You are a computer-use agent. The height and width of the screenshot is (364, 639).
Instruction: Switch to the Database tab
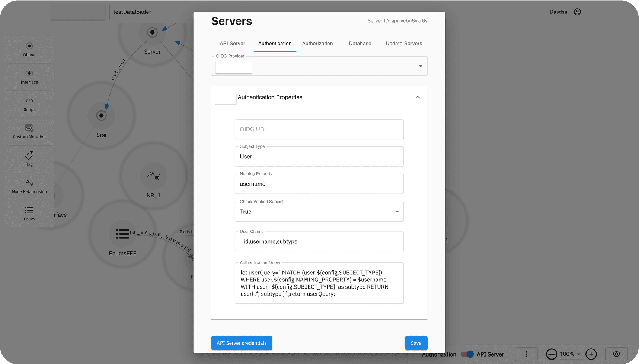coord(360,44)
